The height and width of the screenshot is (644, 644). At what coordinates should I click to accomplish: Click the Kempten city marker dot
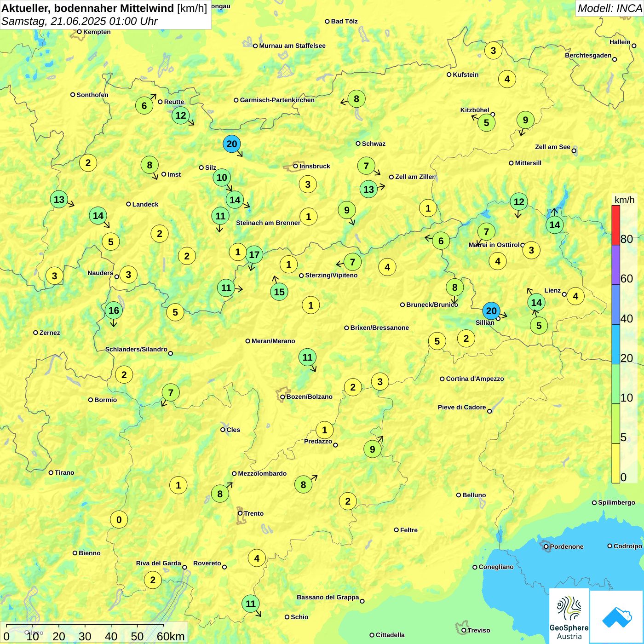pyautogui.click(x=79, y=32)
